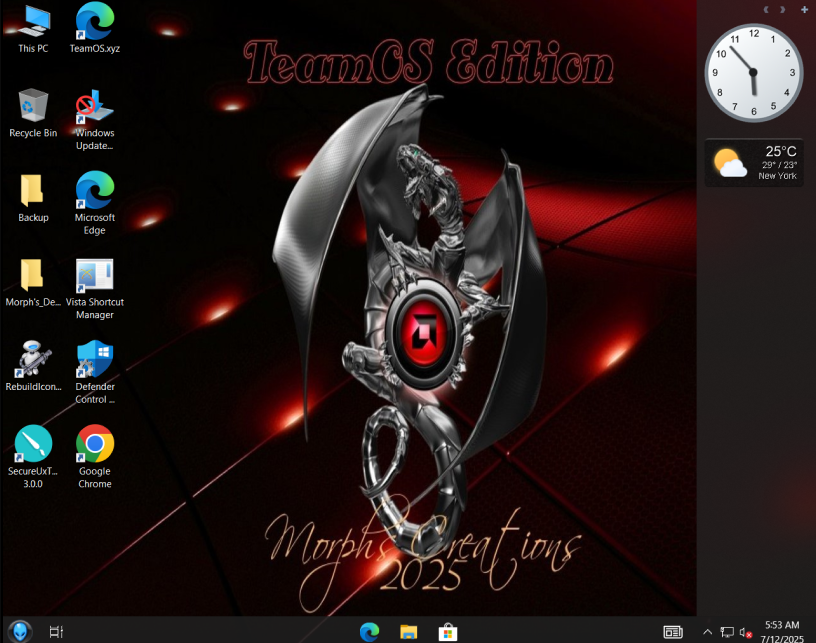Add a gadget with the plus button

coord(804,9)
